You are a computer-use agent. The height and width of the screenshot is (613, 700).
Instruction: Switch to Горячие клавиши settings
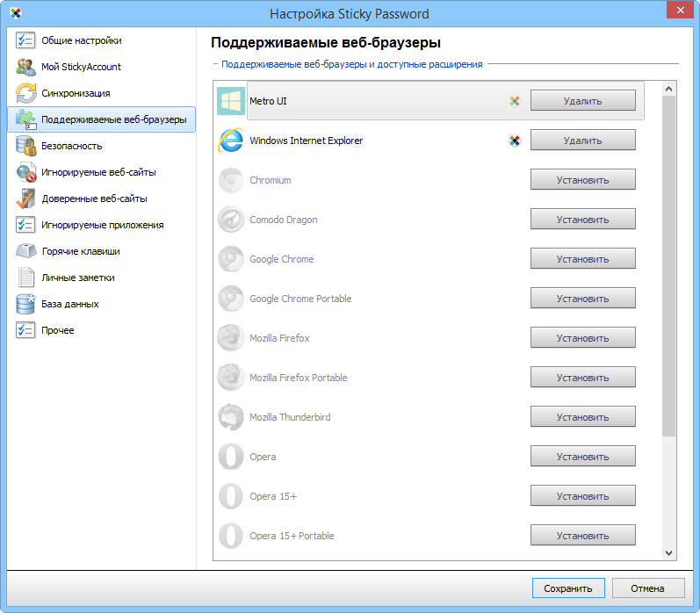[101, 251]
